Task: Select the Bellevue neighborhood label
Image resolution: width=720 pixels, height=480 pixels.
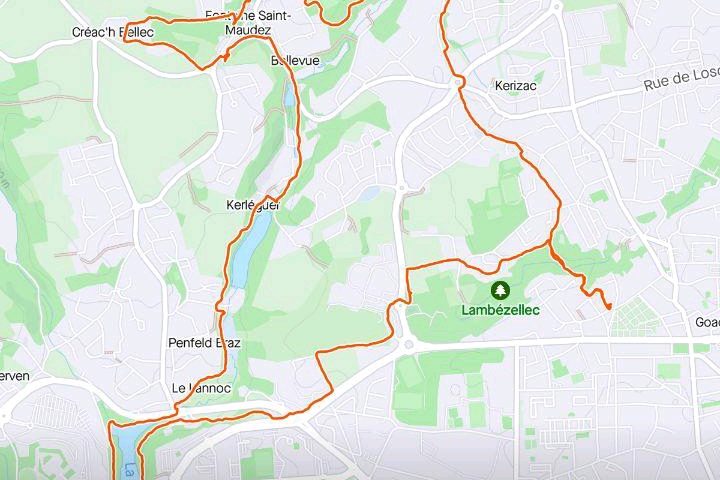Action: [295, 60]
